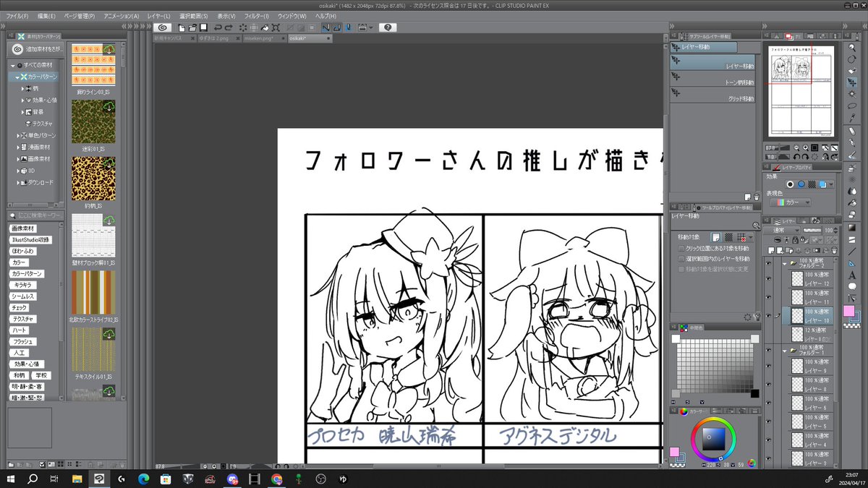
Task: Switch to the miseken.png tab
Action: [261, 38]
